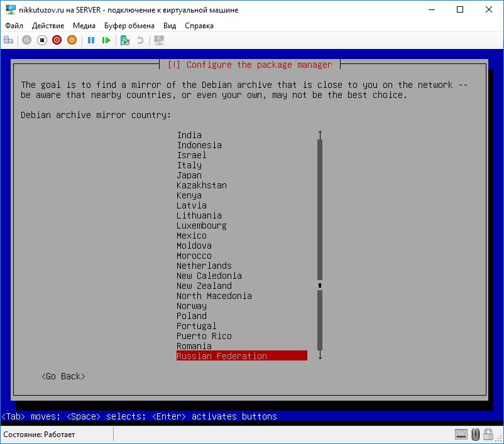
Task: Click the scroll up arrow of country list
Action: [x=320, y=135]
